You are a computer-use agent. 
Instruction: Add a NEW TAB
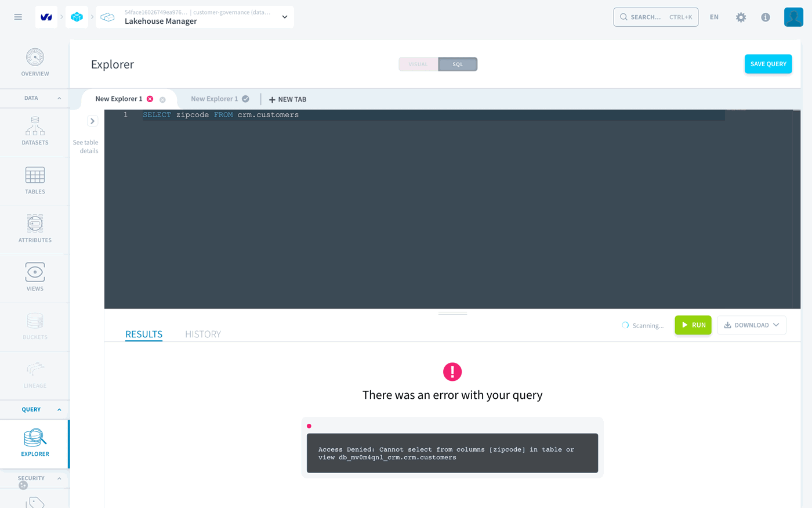coord(288,99)
